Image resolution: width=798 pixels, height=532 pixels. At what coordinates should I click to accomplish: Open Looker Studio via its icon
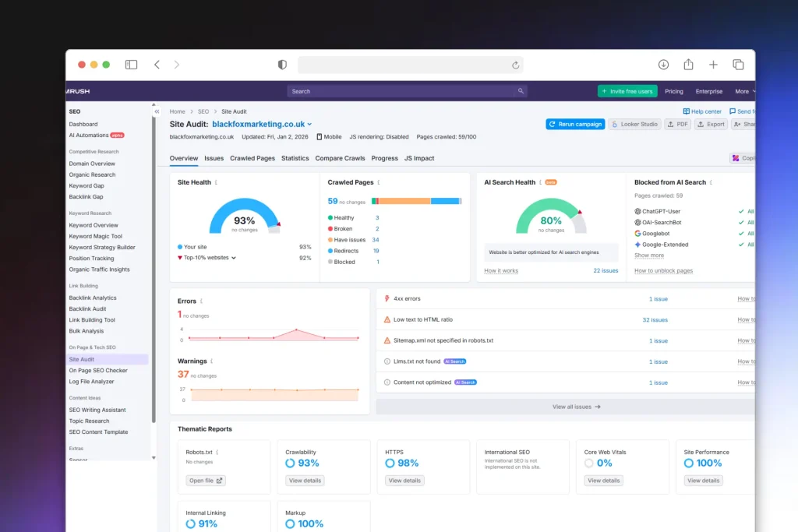(x=615, y=125)
